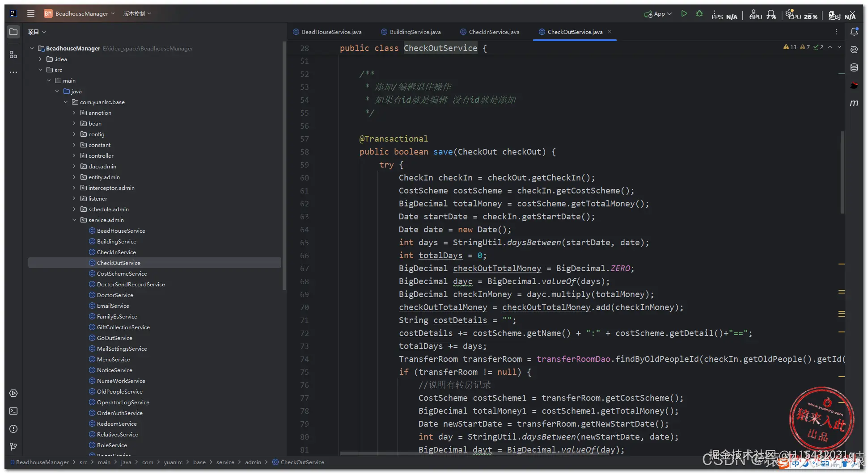Open the Maven tool window
Viewport: 868px width, 474px height.
854,103
